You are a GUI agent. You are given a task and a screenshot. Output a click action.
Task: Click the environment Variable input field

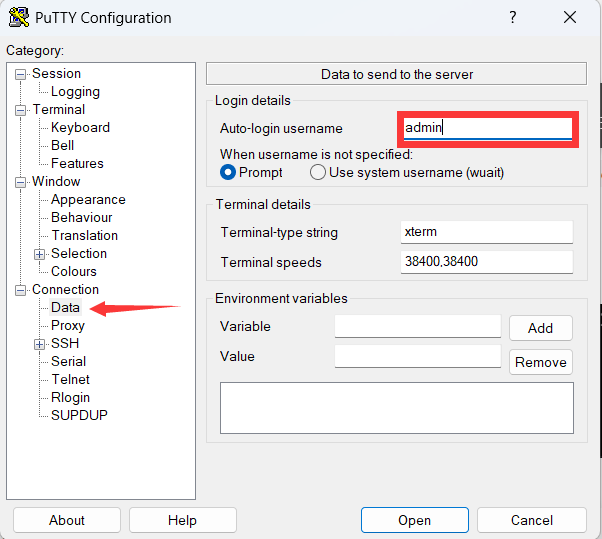[418, 326]
